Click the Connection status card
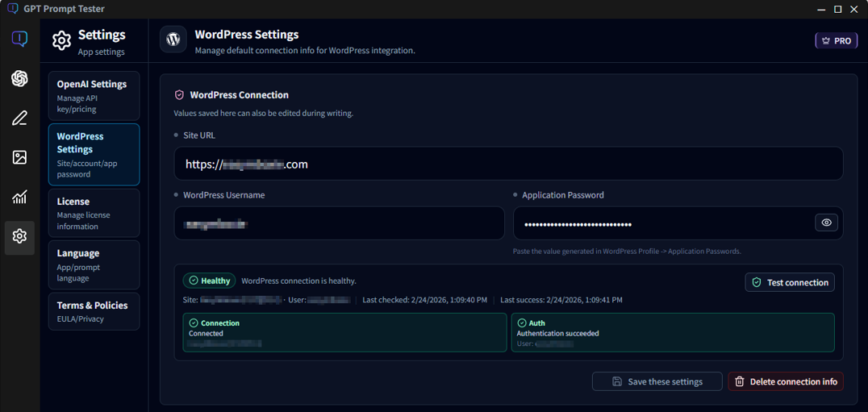This screenshot has width=868, height=412. pyautogui.click(x=345, y=332)
